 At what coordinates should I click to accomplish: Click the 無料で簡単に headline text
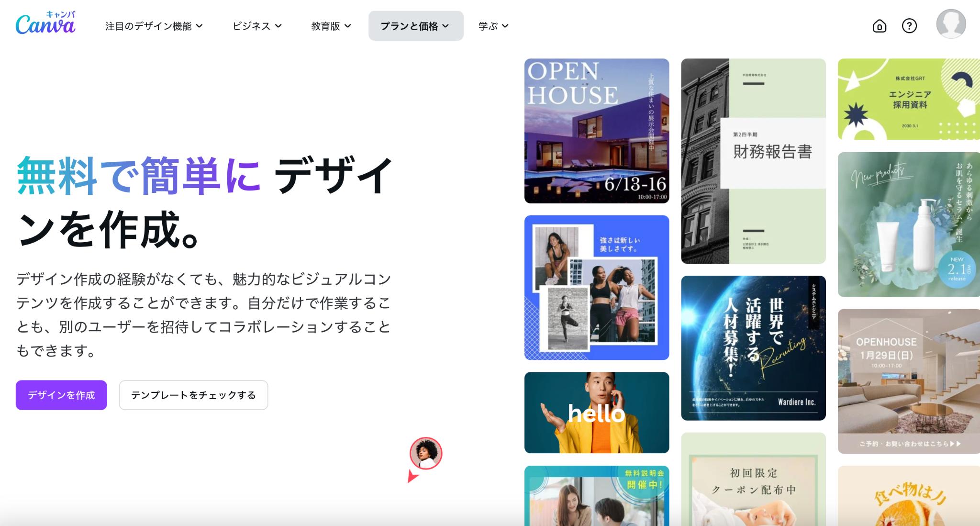point(139,176)
